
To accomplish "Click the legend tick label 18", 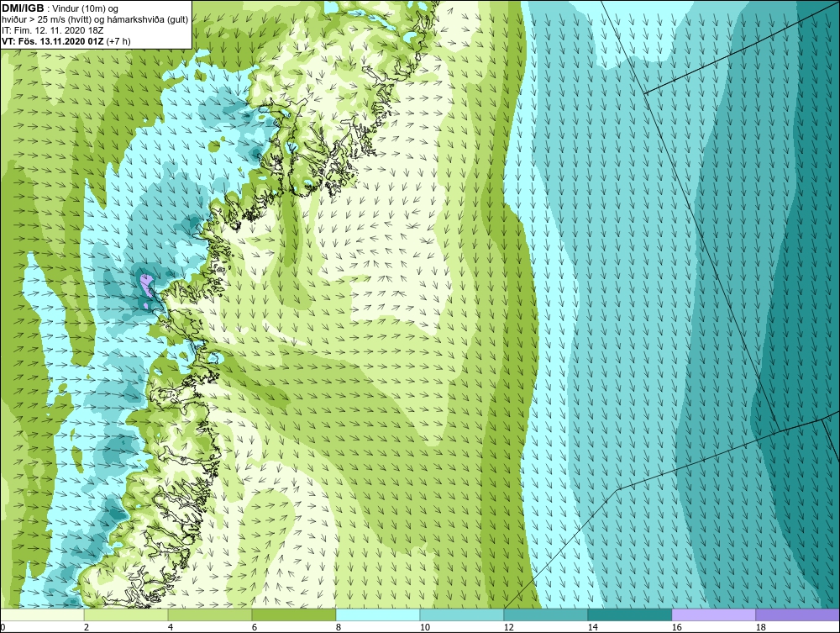I will click(761, 627).
